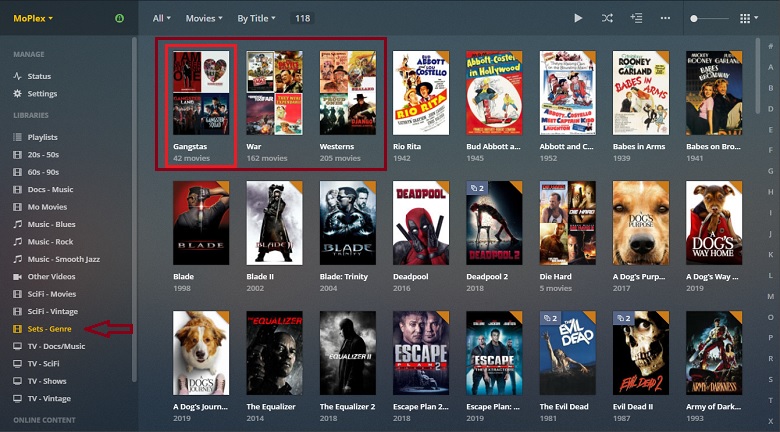Click the film icon beside Mo Movies
This screenshot has height=432, width=780.
click(x=17, y=207)
